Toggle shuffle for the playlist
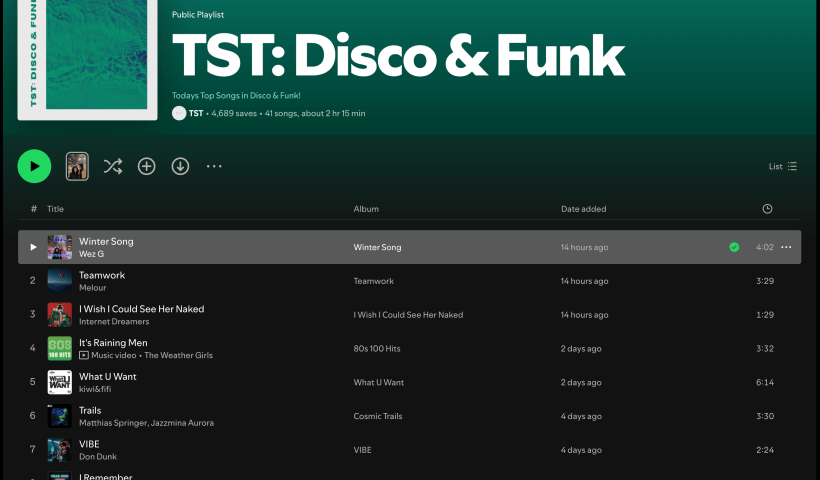 click(113, 166)
